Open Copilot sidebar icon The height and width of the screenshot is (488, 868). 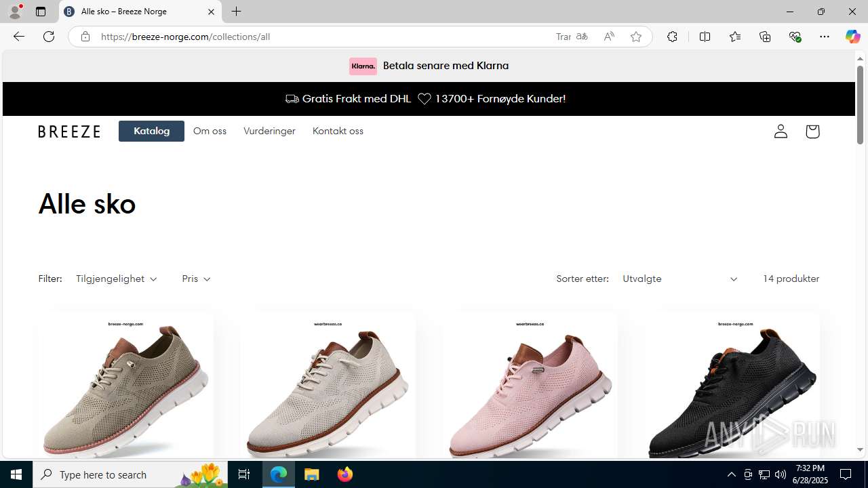click(x=852, y=37)
